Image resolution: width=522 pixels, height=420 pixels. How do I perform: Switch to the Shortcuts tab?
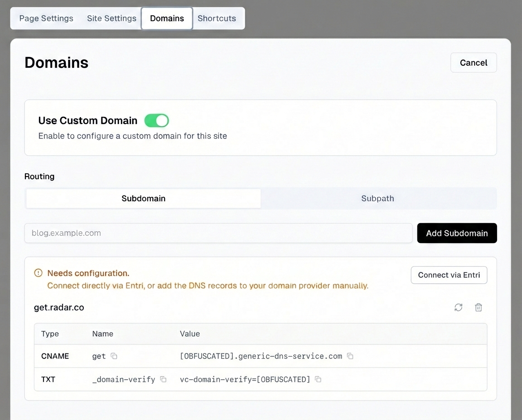point(217,18)
